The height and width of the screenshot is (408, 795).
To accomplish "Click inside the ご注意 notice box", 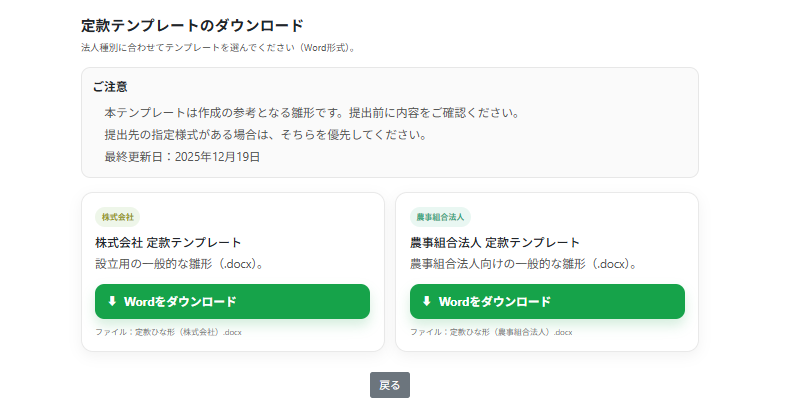I will (x=600, y=150).
